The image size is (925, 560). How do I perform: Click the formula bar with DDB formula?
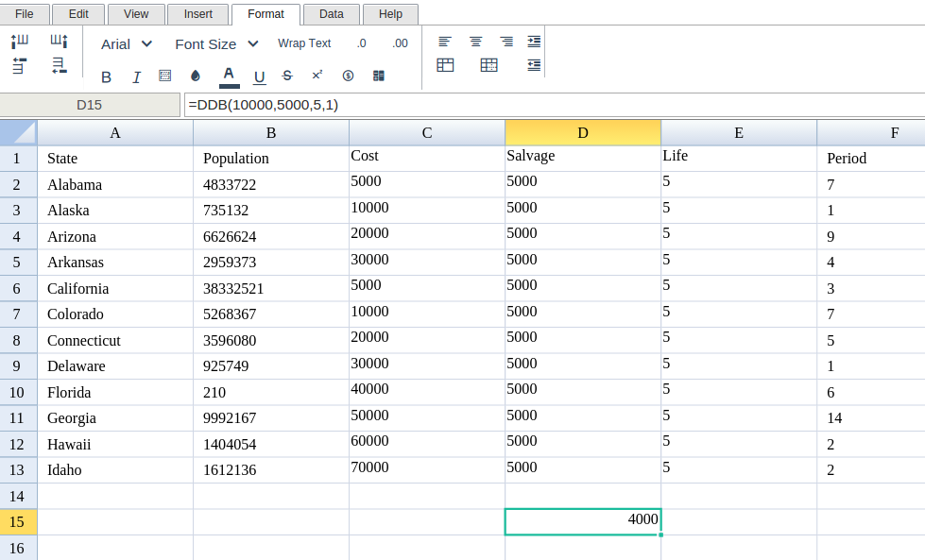pos(555,105)
